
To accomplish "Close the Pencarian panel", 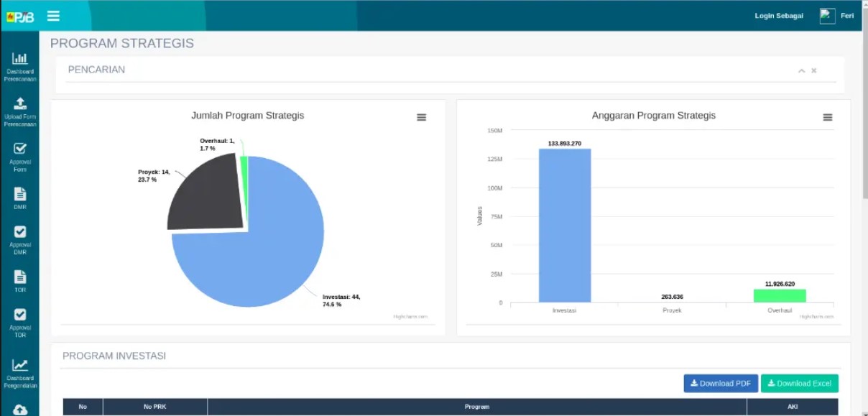I will [814, 70].
